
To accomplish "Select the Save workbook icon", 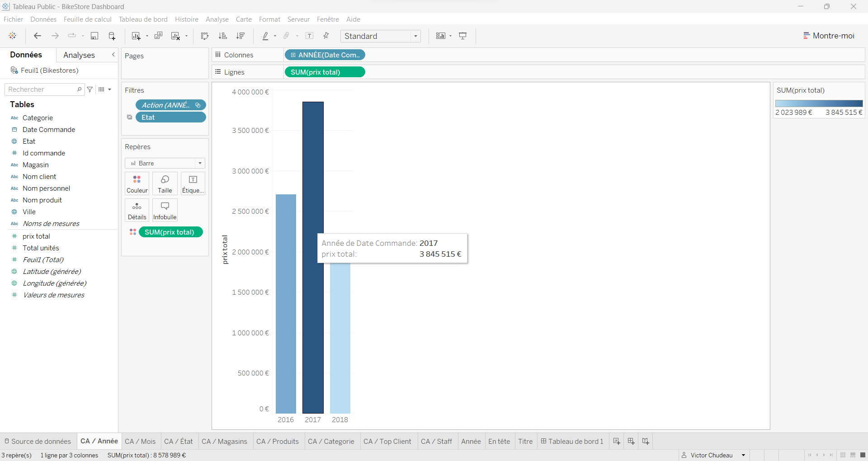I will 94,36.
